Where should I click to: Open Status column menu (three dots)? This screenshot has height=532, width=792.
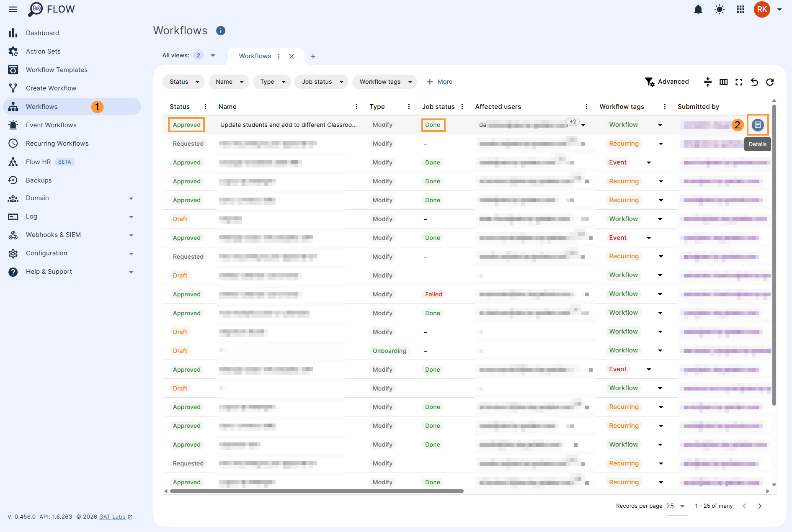tap(205, 107)
